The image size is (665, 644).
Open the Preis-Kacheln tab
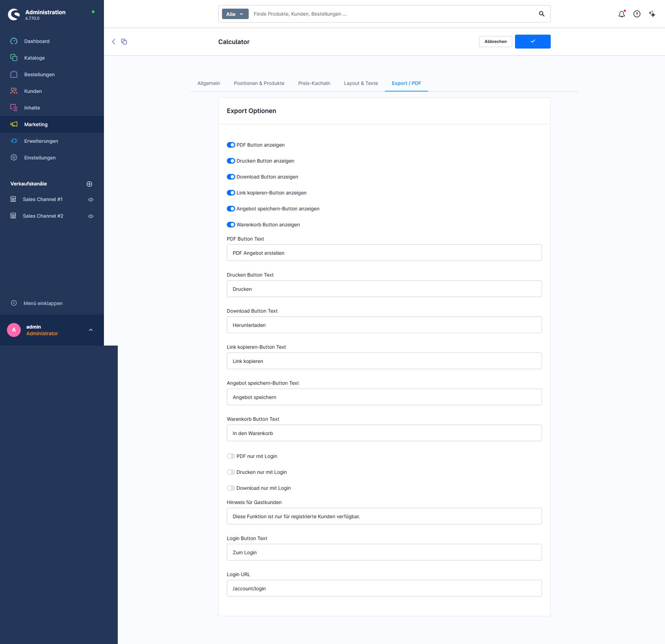point(314,83)
